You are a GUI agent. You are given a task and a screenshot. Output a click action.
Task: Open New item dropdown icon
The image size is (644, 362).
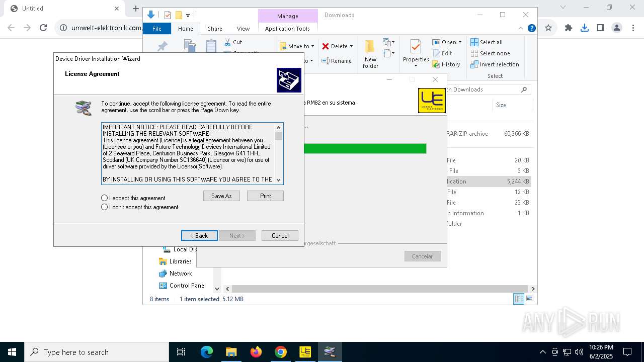pos(389,42)
